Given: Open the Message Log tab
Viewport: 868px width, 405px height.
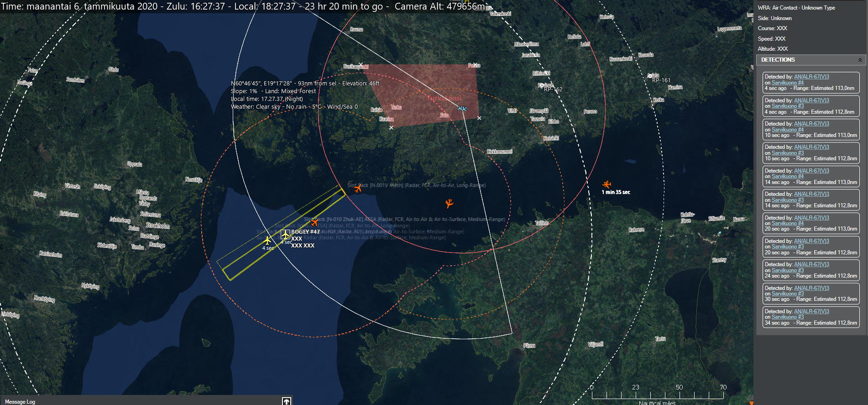Looking at the screenshot, I should (20, 402).
